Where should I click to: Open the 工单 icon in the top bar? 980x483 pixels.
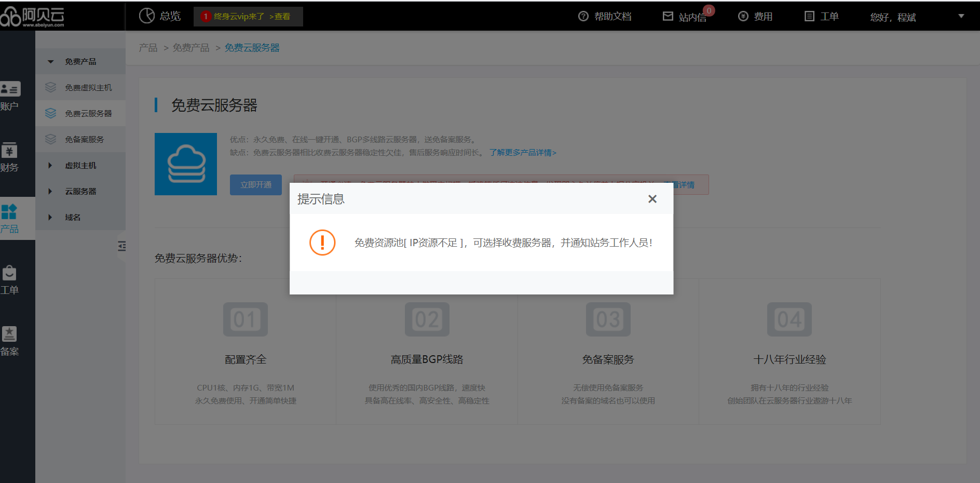click(x=809, y=16)
